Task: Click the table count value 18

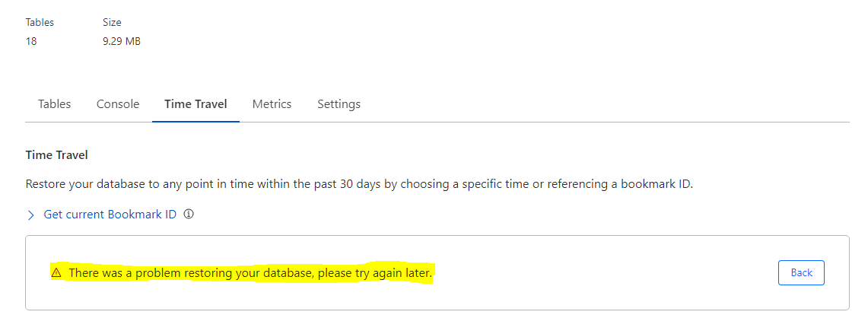Action: point(31,42)
